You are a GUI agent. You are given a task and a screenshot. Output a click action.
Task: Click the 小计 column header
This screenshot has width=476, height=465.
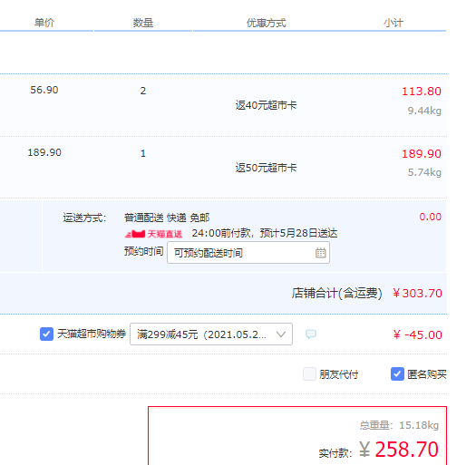pos(393,23)
